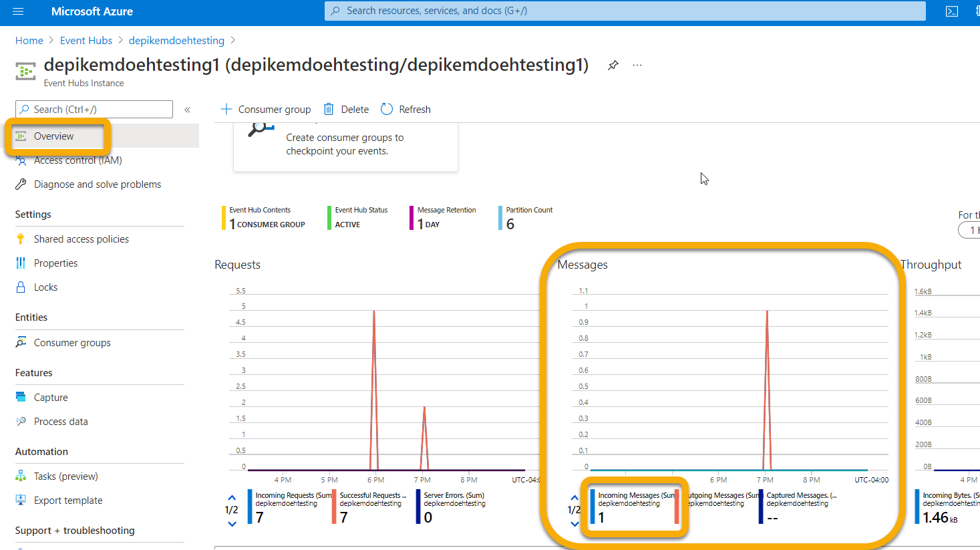Navigate to Event Hubs breadcrumb
The height and width of the screenshot is (550, 980).
point(86,41)
